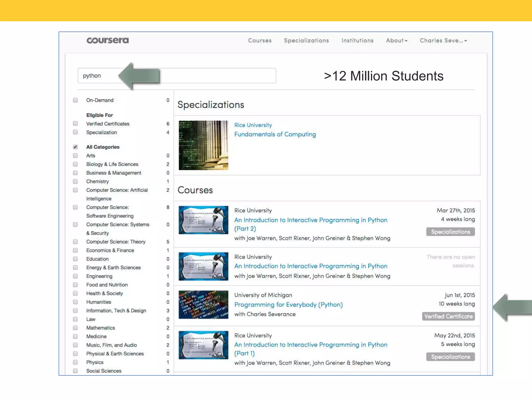Check the Health & Society checkbox
532x399 pixels.
click(x=75, y=293)
